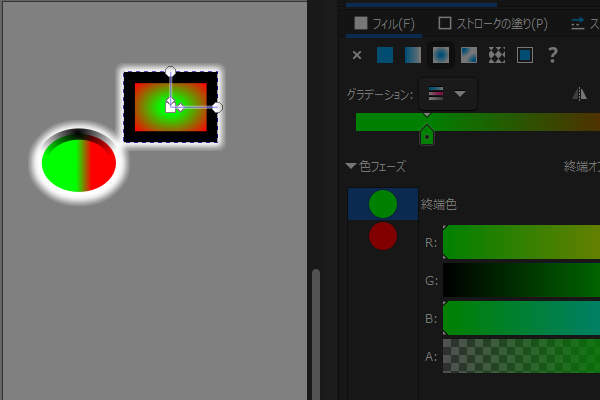Select the green gradient stop handle
This screenshot has width=600, height=400.
coord(427,136)
